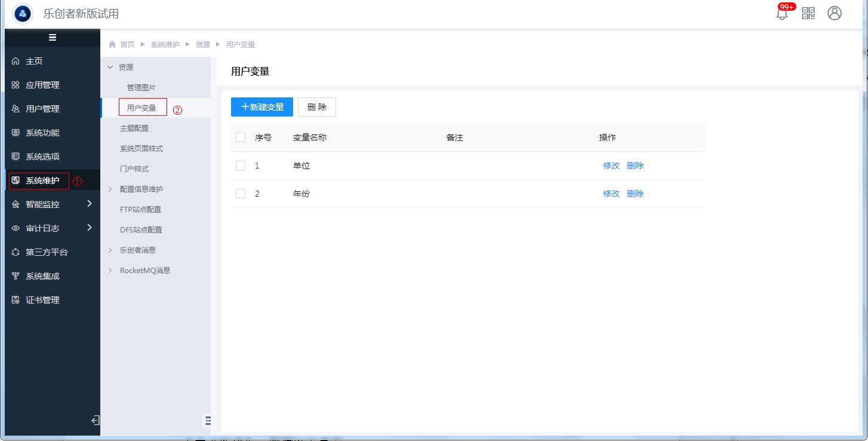868x441 pixels.
Task: Select the checkbox for row 单位
Action: tap(241, 166)
